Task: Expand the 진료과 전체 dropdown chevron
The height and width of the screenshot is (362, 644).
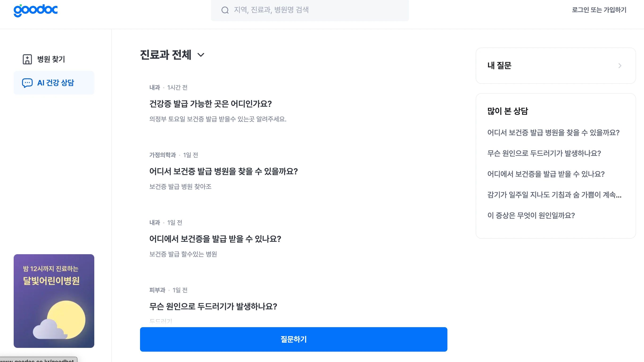Action: [x=201, y=55]
